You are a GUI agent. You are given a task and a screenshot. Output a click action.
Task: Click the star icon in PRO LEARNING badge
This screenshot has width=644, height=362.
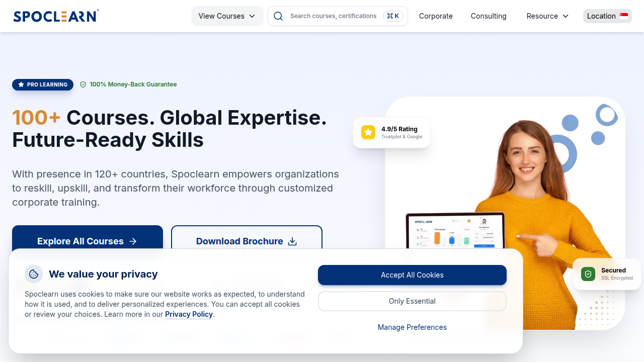click(21, 84)
